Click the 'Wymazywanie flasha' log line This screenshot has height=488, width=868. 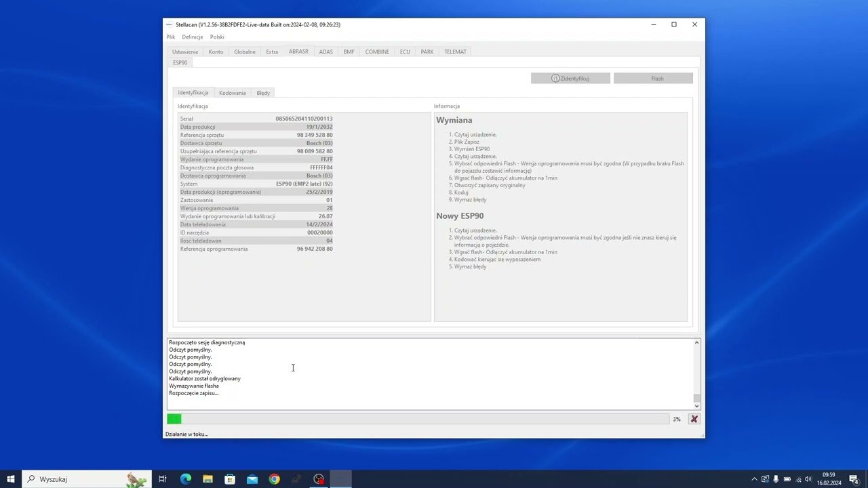194,386
